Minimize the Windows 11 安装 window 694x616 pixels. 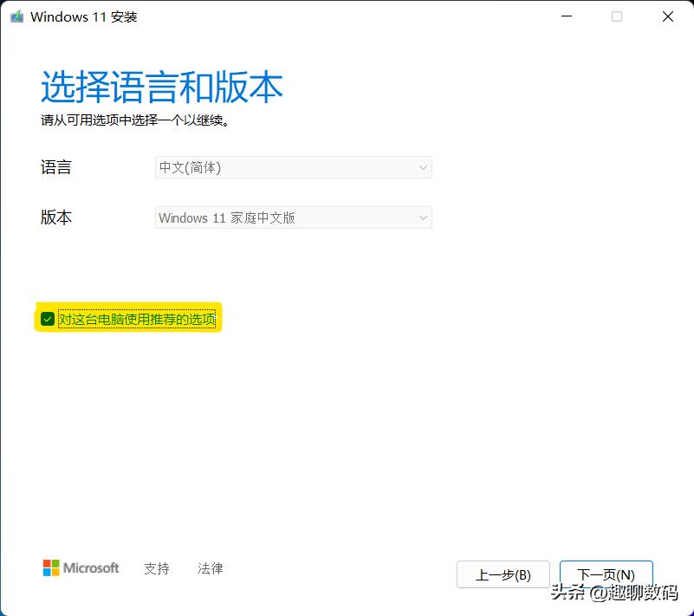point(566,16)
